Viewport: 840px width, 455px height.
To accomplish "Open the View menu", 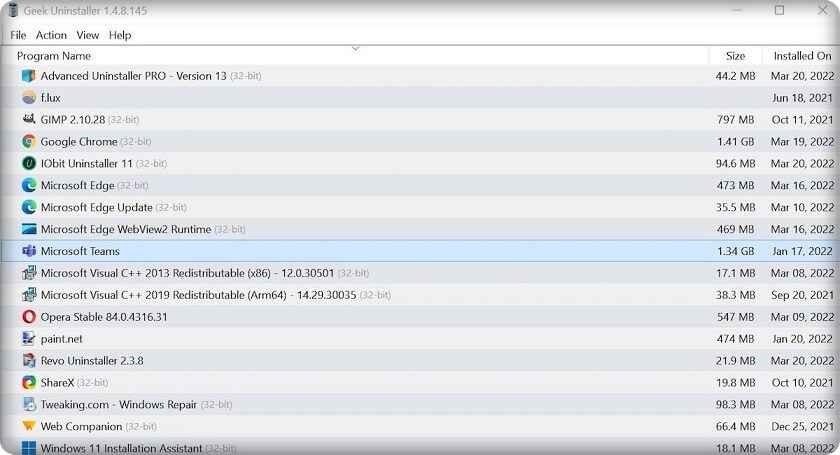I will click(88, 35).
